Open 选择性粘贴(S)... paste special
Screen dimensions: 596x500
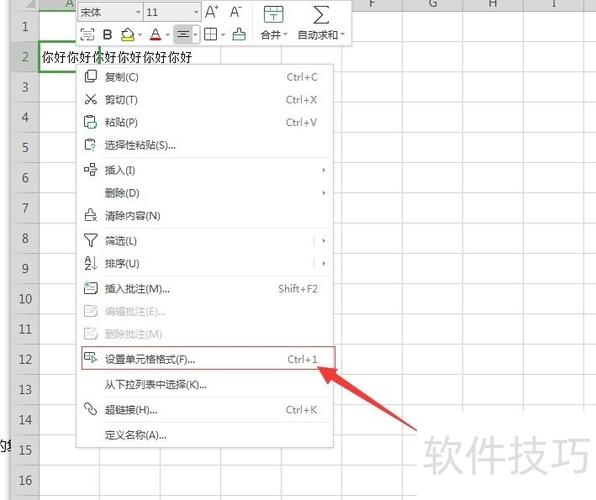(205, 145)
